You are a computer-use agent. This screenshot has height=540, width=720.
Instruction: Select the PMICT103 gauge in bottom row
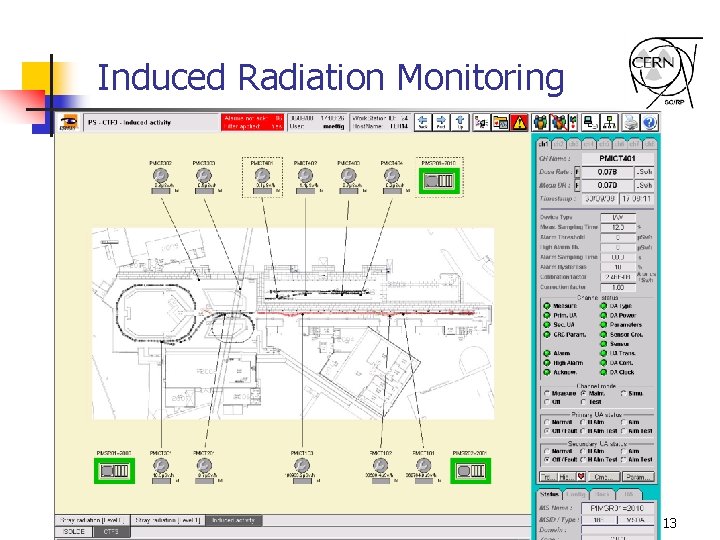[x=302, y=465]
